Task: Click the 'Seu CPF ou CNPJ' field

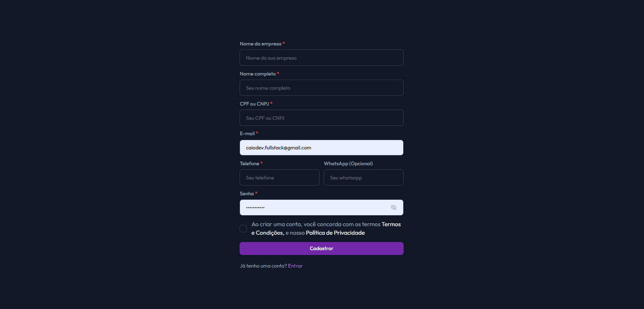Action: [321, 118]
